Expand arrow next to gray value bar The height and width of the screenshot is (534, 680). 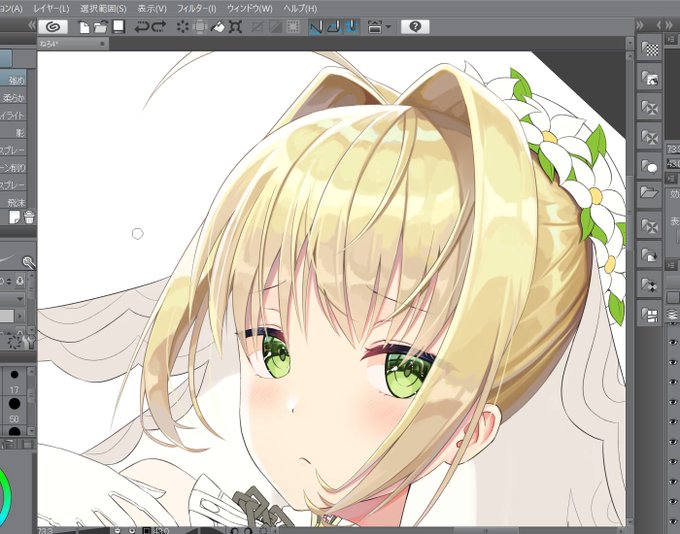tap(20, 316)
